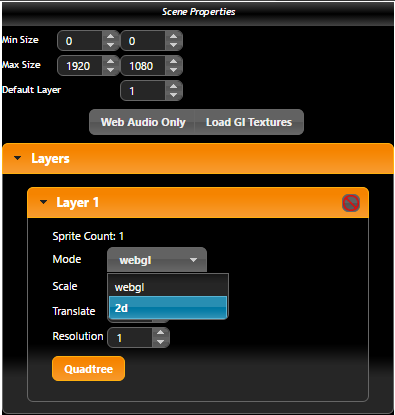The image size is (395, 415).
Task: Click the Web Audio Only button
Action: pyautogui.click(x=143, y=122)
